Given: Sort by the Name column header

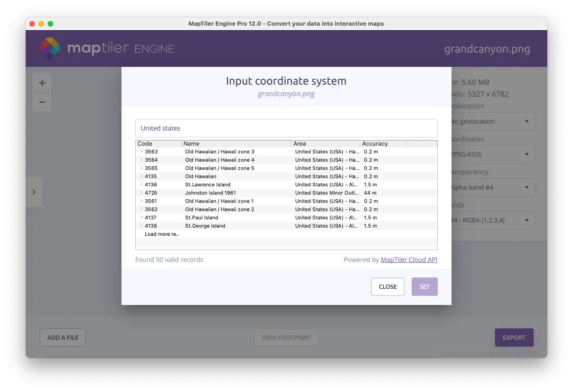Looking at the screenshot, I should 237,144.
